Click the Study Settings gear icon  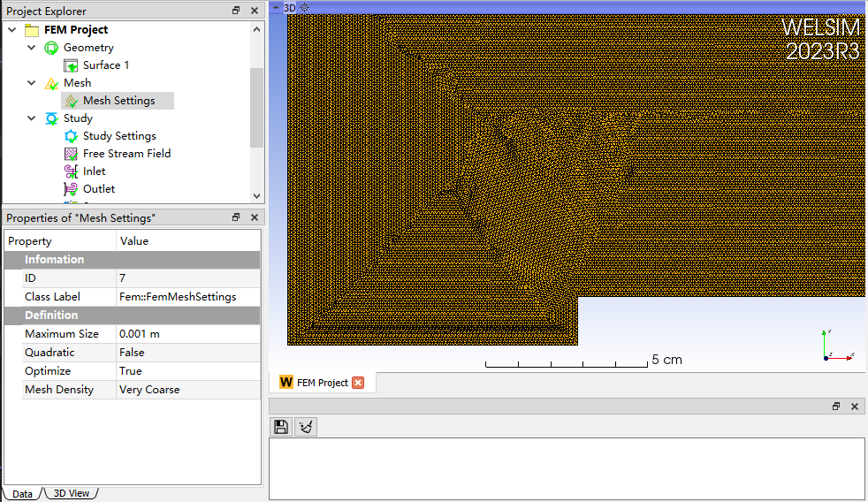(x=71, y=136)
